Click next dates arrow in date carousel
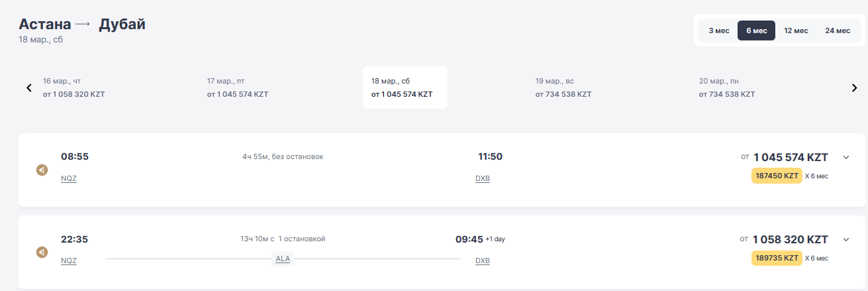The width and height of the screenshot is (868, 291). point(854,87)
